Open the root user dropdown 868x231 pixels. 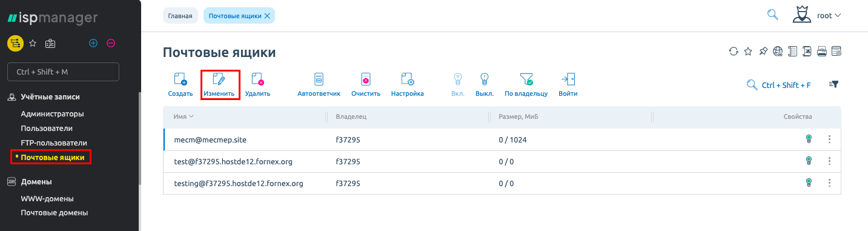pos(829,15)
